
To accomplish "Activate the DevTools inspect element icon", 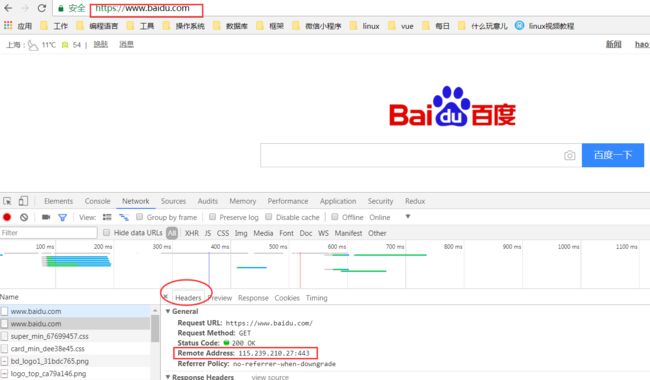I will tap(7, 201).
